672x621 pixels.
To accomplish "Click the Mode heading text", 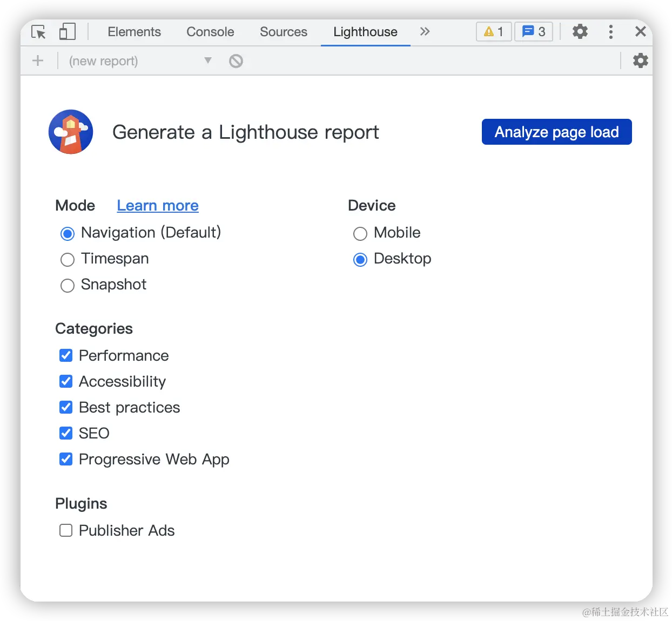I will coord(75,206).
